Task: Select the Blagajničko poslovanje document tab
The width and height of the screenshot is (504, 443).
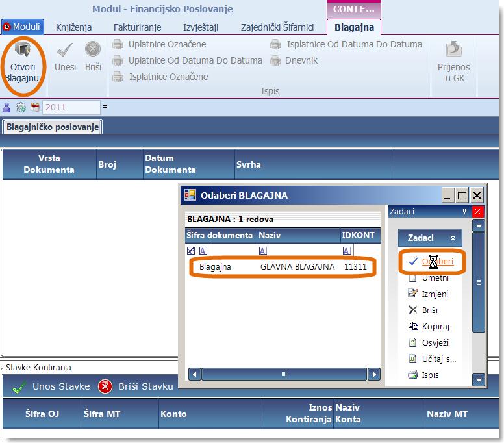Action: coord(53,127)
